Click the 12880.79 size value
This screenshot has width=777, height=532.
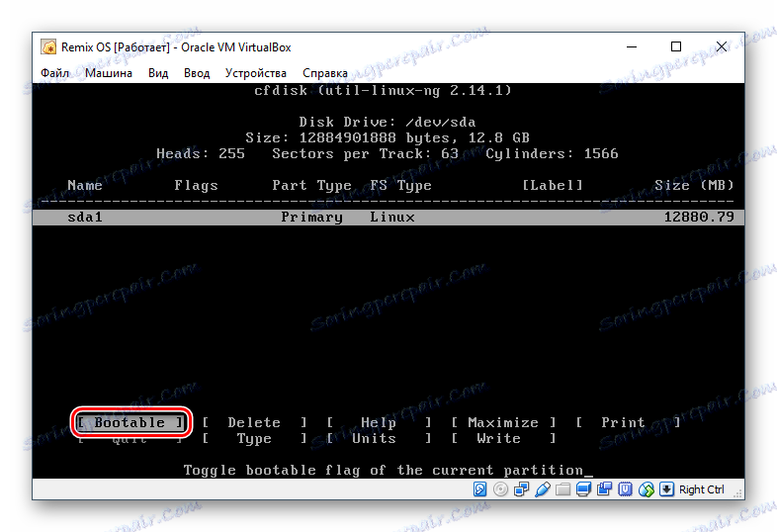pyautogui.click(x=699, y=217)
